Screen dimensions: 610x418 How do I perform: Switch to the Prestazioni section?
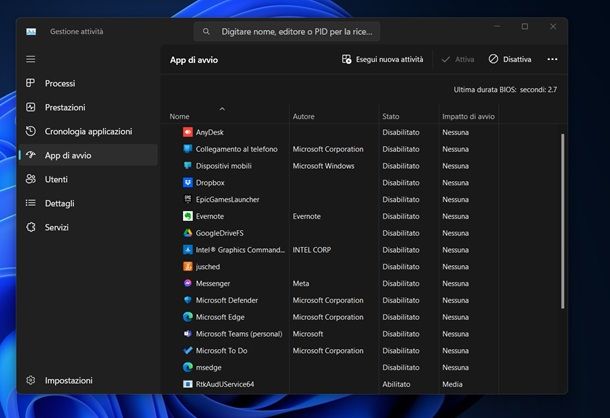pos(88,107)
